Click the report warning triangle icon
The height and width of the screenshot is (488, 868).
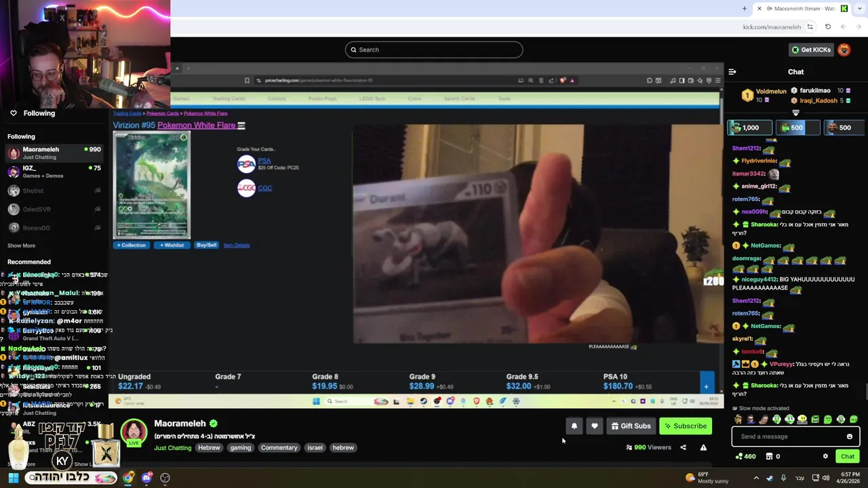pos(703,447)
